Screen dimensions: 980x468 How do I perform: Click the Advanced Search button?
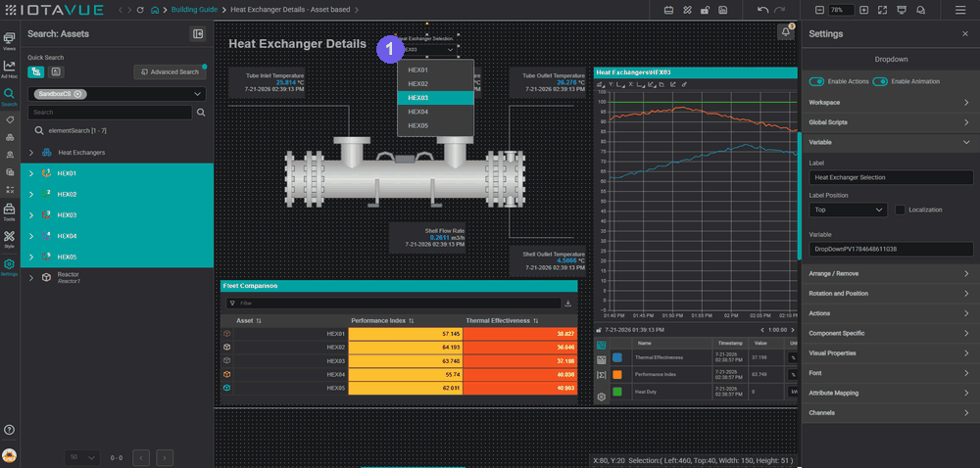click(170, 72)
